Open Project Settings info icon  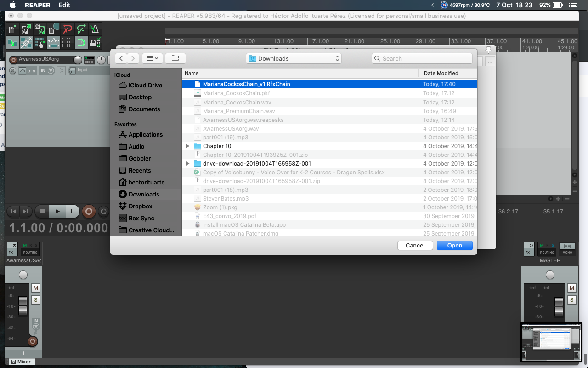[54, 29]
